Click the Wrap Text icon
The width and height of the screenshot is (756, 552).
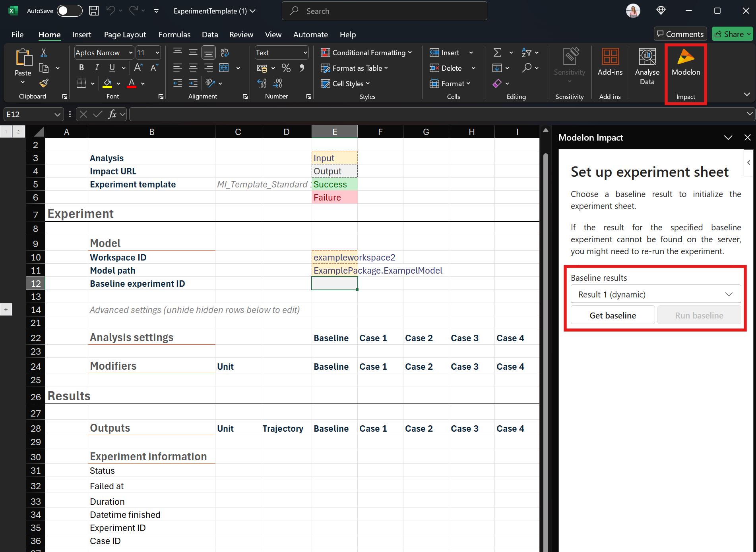click(x=225, y=52)
